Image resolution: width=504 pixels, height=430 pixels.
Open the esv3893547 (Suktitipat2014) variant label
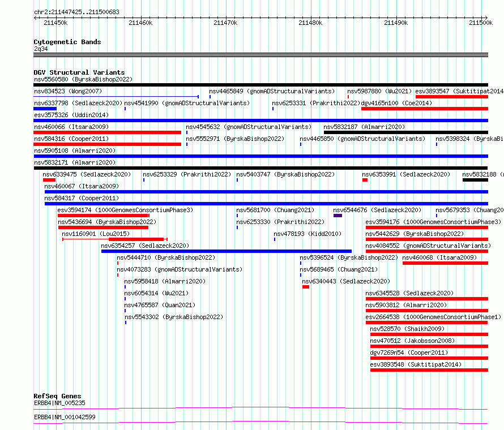[x=459, y=91]
